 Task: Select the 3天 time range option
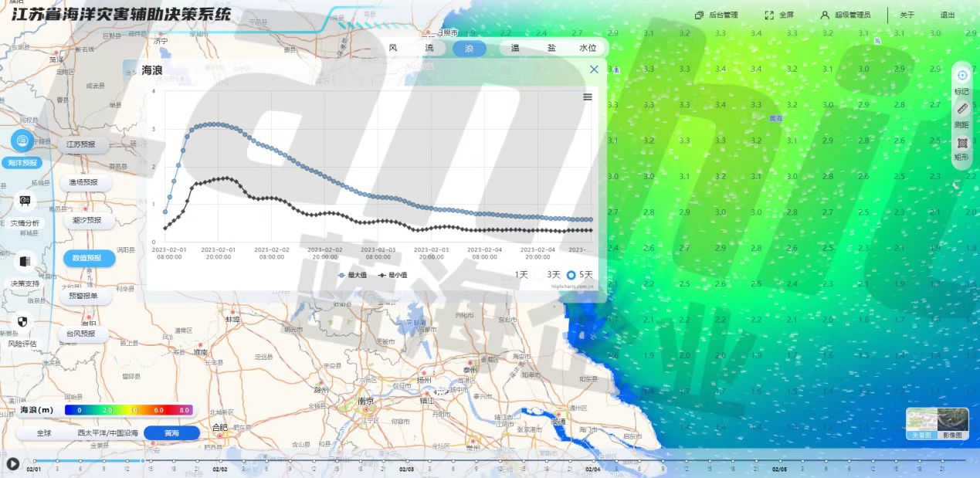(x=553, y=274)
